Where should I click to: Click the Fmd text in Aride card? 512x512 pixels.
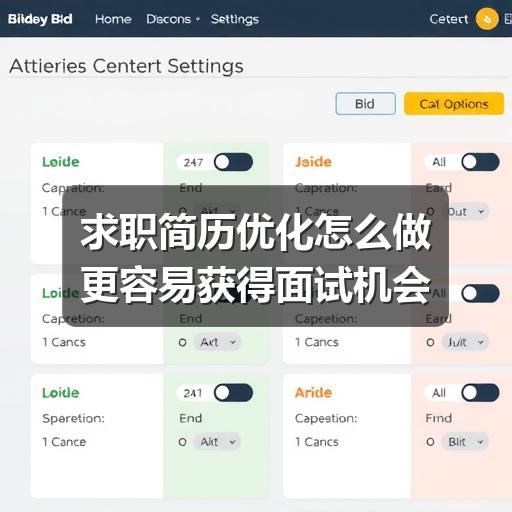[x=439, y=418]
